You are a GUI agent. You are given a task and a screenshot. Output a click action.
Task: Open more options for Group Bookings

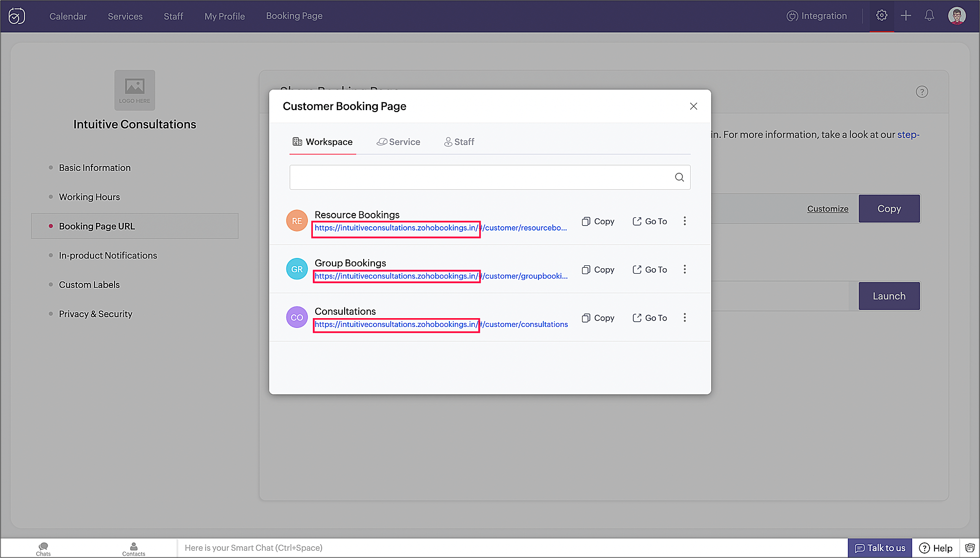(x=684, y=270)
